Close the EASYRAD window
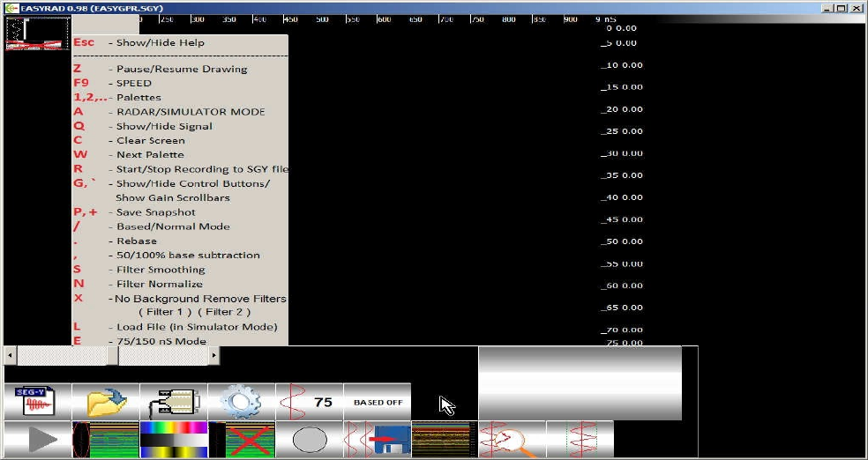Screen dimensions: 868x460 tap(856, 8)
